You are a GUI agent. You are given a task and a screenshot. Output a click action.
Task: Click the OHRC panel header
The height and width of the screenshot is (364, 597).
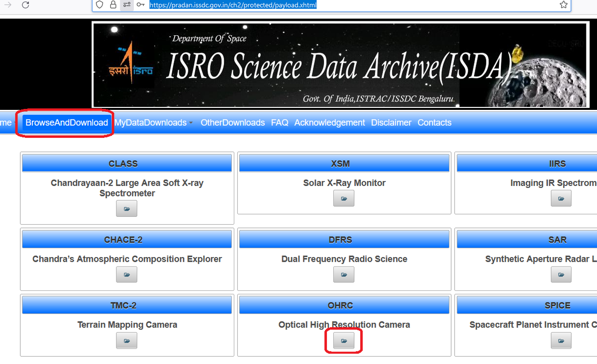(x=344, y=305)
